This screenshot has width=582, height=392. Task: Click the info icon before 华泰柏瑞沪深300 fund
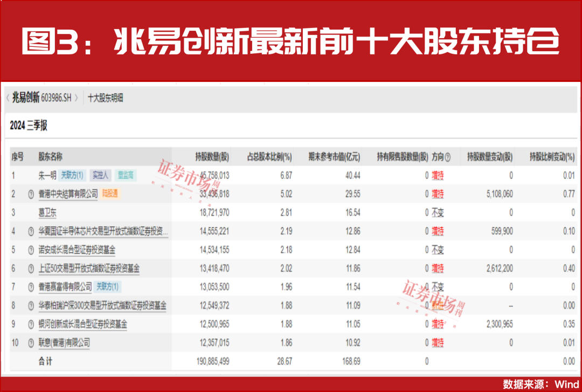click(31, 306)
